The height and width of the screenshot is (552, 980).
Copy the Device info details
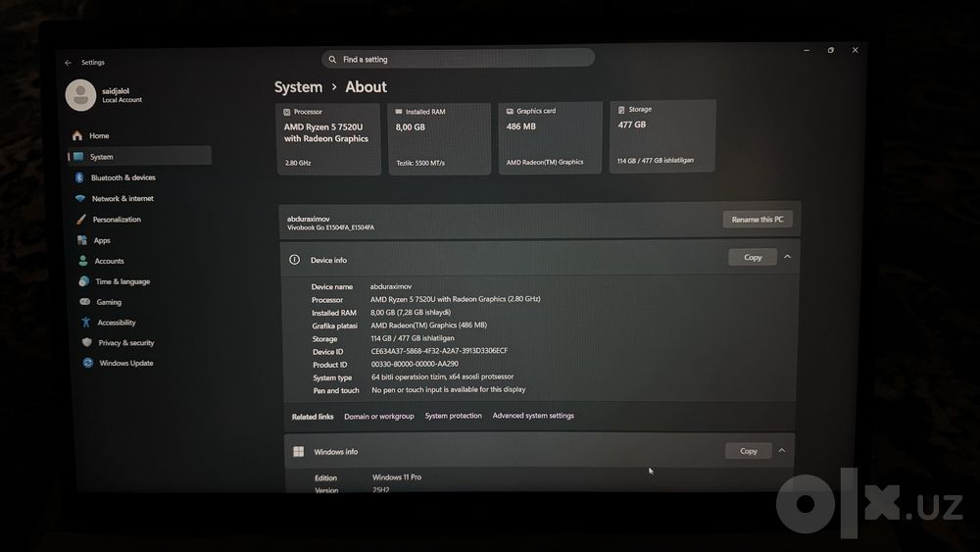click(753, 257)
